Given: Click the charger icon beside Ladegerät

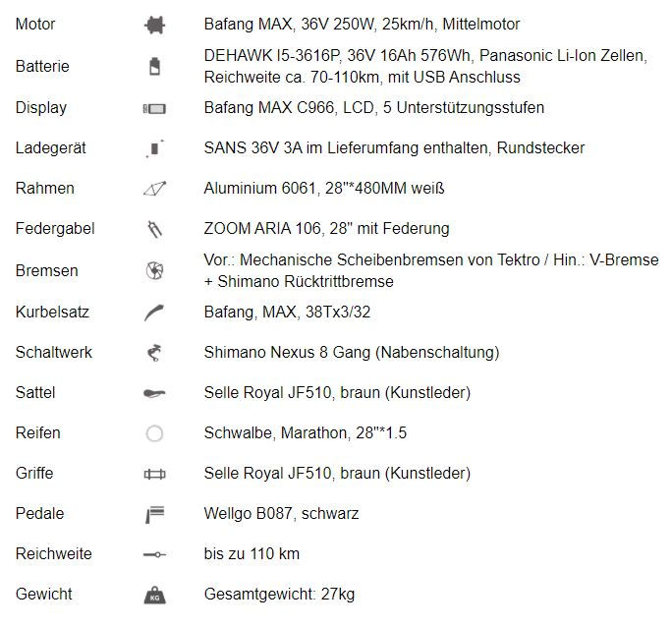Looking at the screenshot, I should pos(154,148).
